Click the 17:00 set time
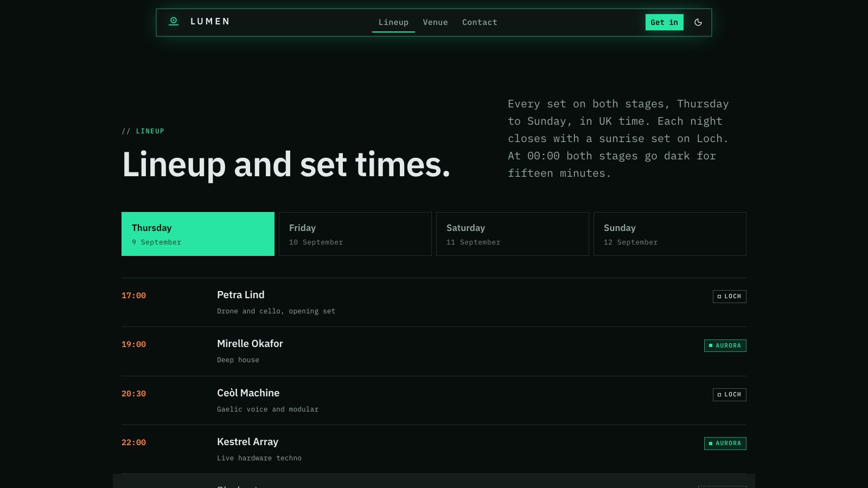868x488 pixels. (133, 296)
